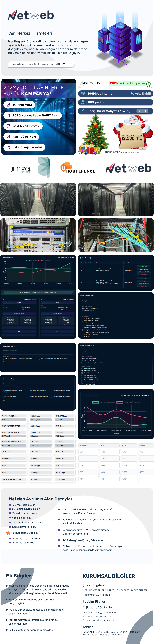The image size is (154, 644).
Task: Click the 'TLS' preset cell
Action: (x=146, y=479)
